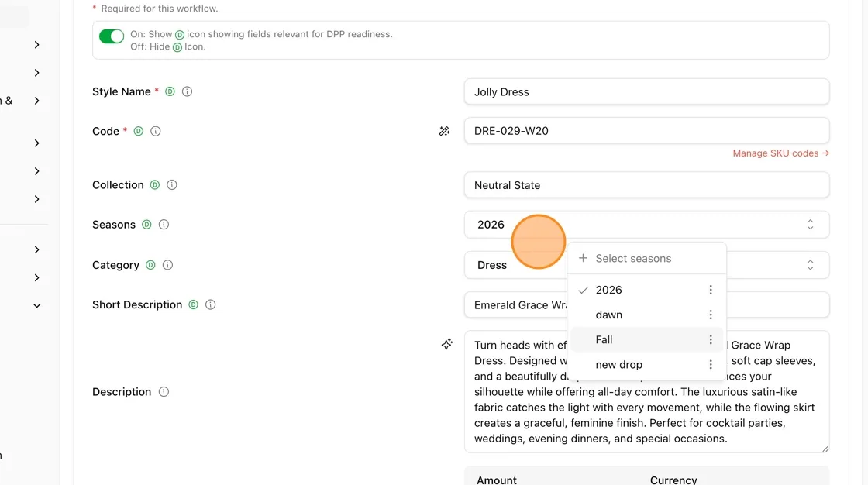Open the Seasons dropdown showing 2026
Screen dimensions: 868x485
click(x=646, y=224)
